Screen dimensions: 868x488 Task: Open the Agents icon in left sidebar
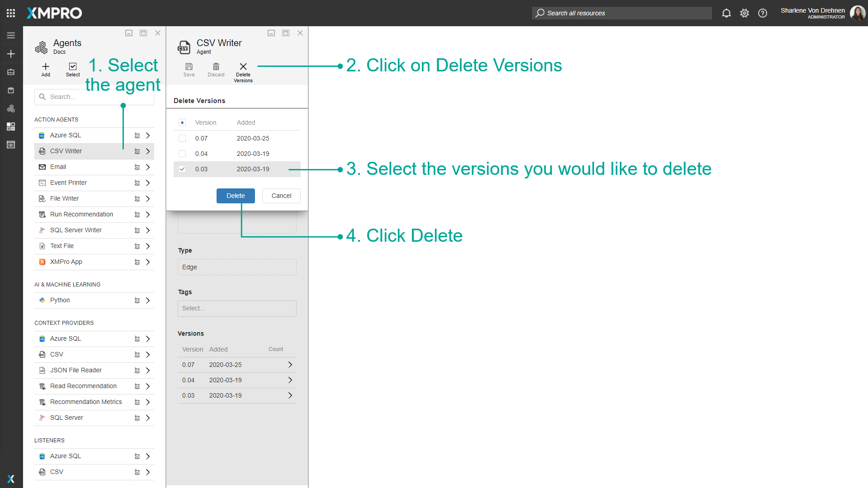click(11, 108)
